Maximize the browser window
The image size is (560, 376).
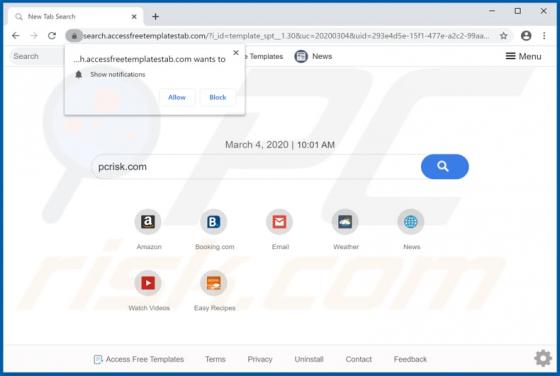[x=518, y=11]
